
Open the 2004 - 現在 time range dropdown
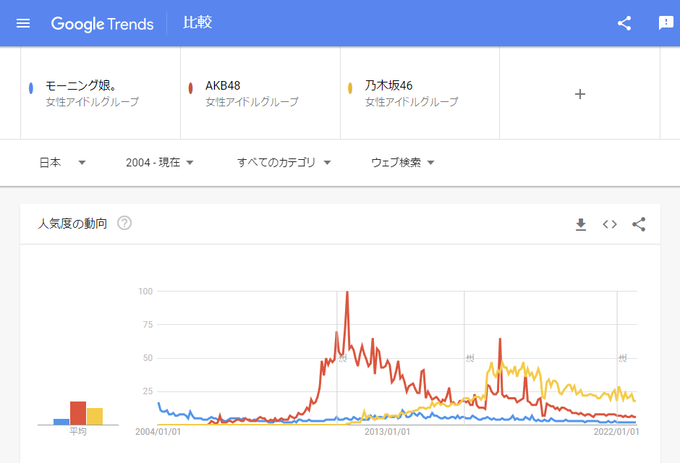click(159, 162)
